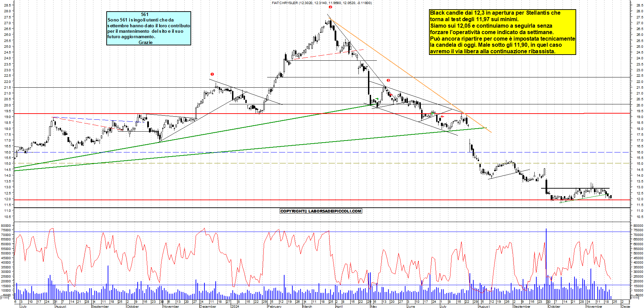Click the red circle marker numbered 3
The height and width of the screenshot is (308, 644).
point(388,80)
